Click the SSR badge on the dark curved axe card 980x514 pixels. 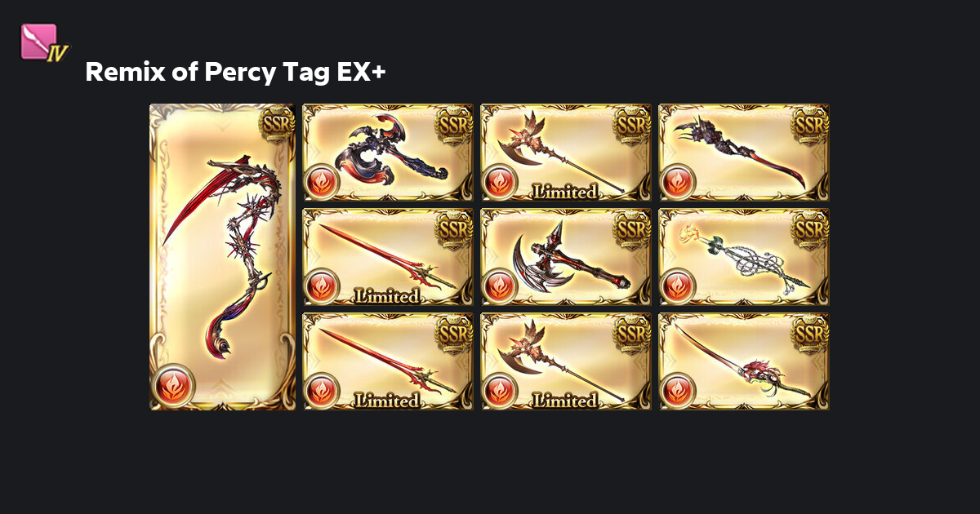454,123
